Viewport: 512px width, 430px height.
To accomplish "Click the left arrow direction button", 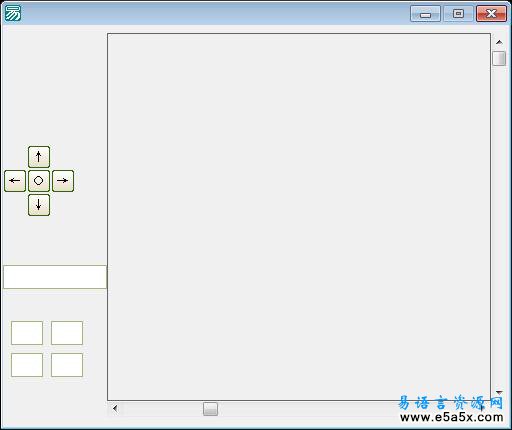I will pos(15,181).
